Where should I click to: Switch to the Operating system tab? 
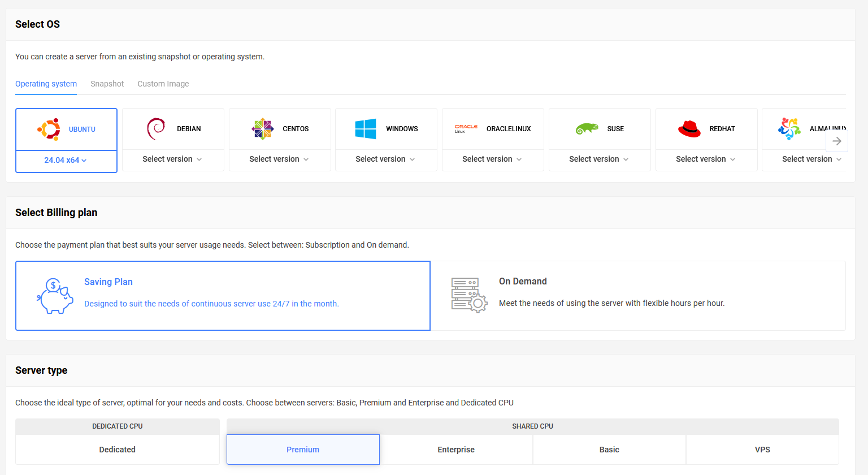coord(46,84)
